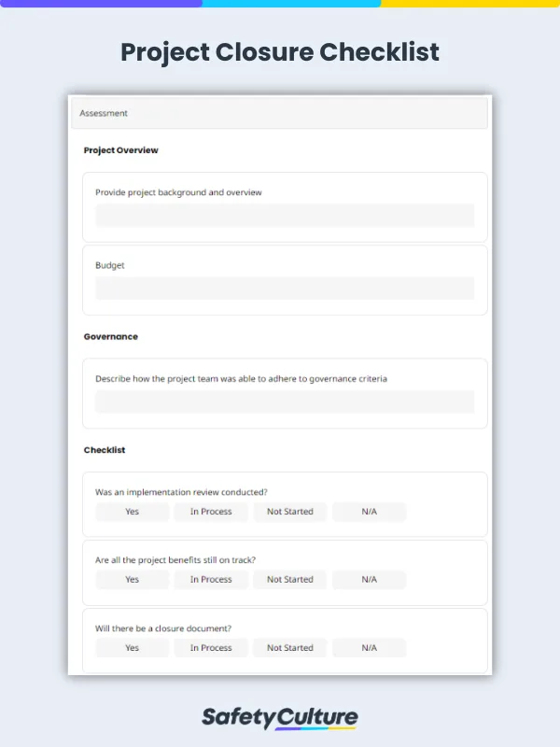Select In Process for implementation review question
The height and width of the screenshot is (747, 560).
[211, 512]
